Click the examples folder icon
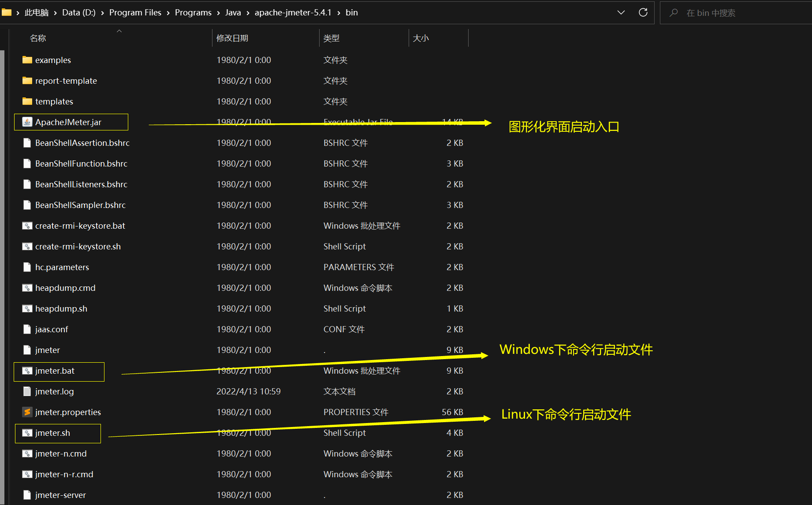812x505 pixels. [27, 60]
